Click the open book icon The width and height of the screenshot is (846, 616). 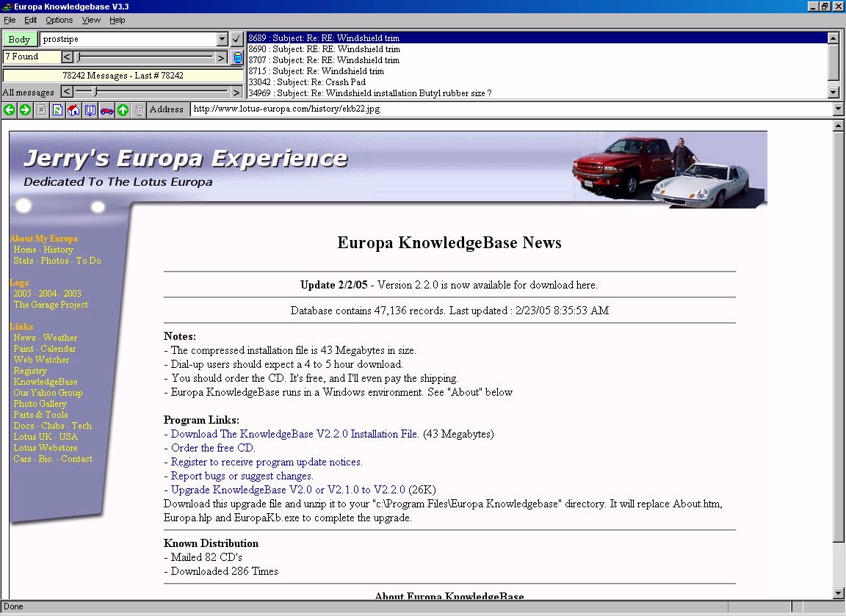point(90,110)
